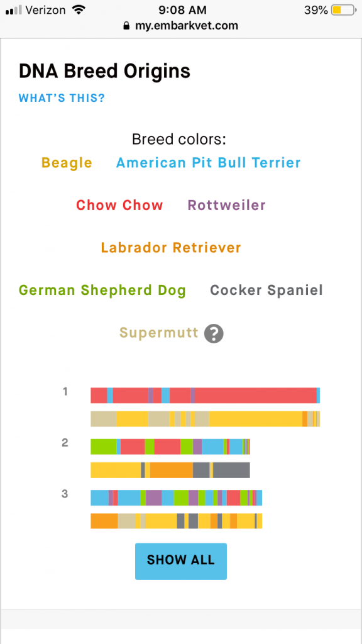Tap the battery icon in the status bar
The image size is (362, 644).
(x=344, y=10)
